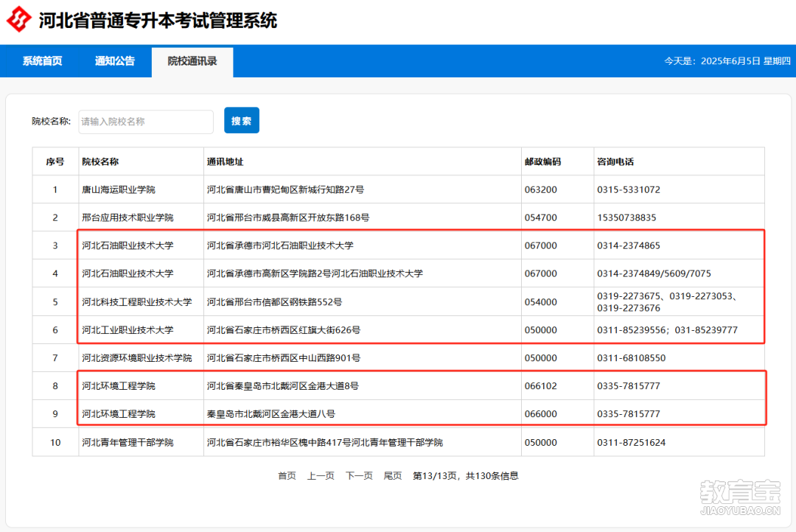Click the page title 河北省普通专升本考试管理系统

point(158,21)
